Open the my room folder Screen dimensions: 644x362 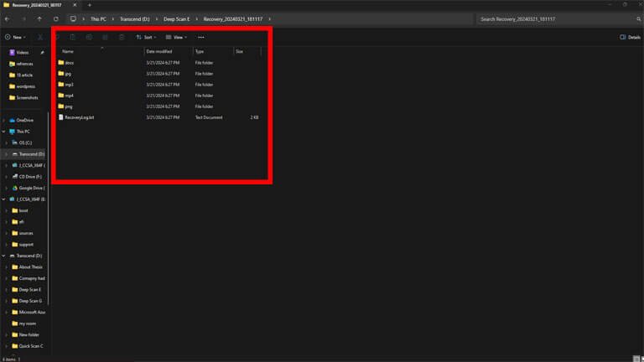[27, 323]
